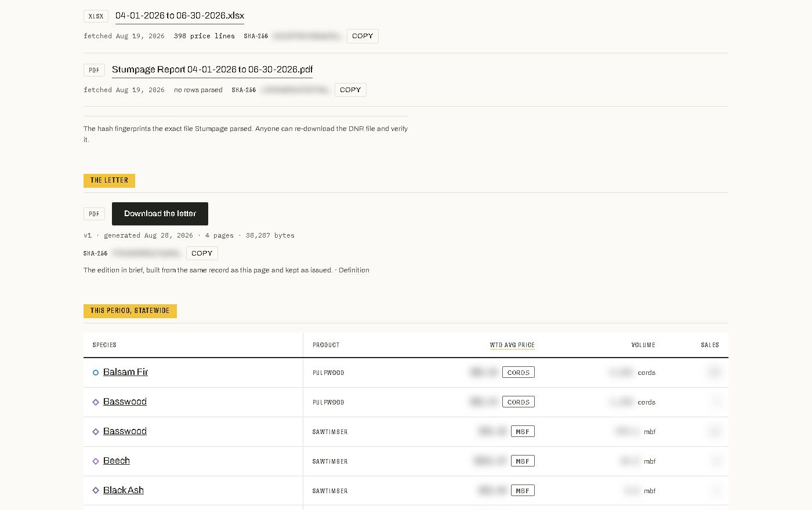
Task: Click the THE LETTER section label
Action: 109,181
